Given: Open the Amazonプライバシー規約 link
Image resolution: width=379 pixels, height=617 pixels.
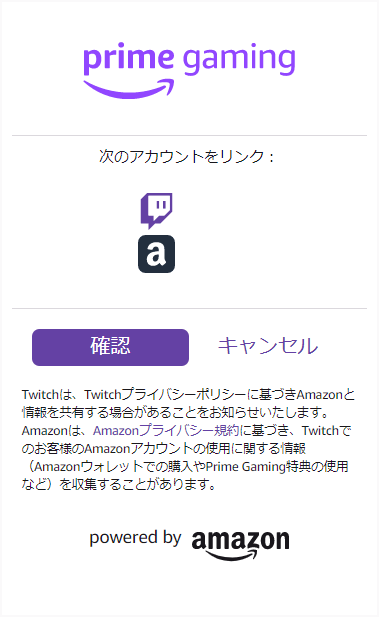Looking at the screenshot, I should [x=166, y=430].
